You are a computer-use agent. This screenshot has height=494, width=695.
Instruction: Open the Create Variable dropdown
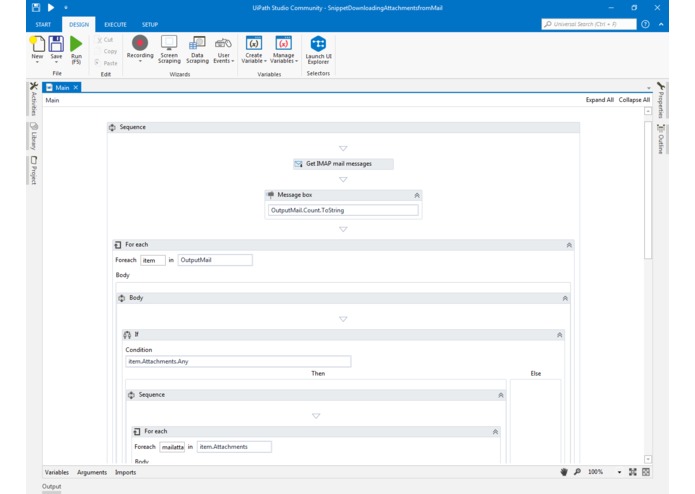click(x=254, y=50)
